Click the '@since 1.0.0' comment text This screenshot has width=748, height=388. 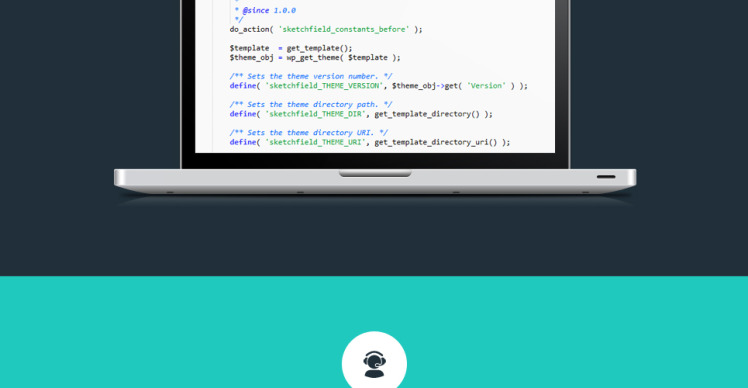coord(269,10)
